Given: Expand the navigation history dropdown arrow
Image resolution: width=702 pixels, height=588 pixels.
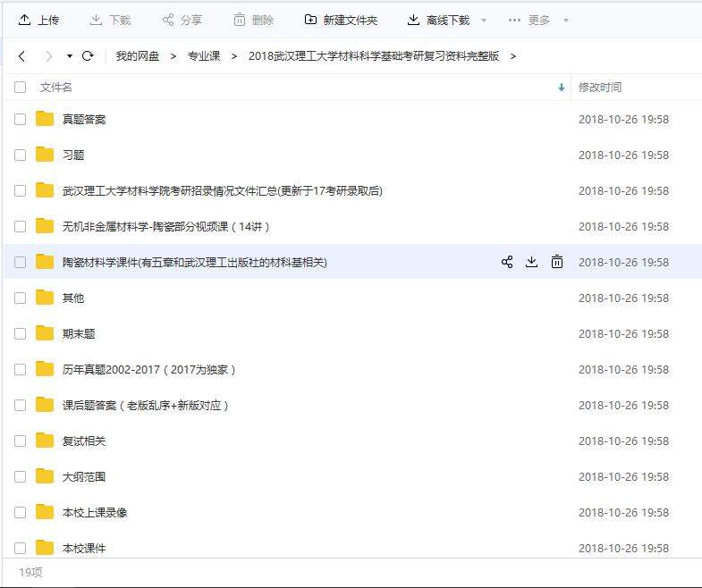Looking at the screenshot, I should point(70,56).
